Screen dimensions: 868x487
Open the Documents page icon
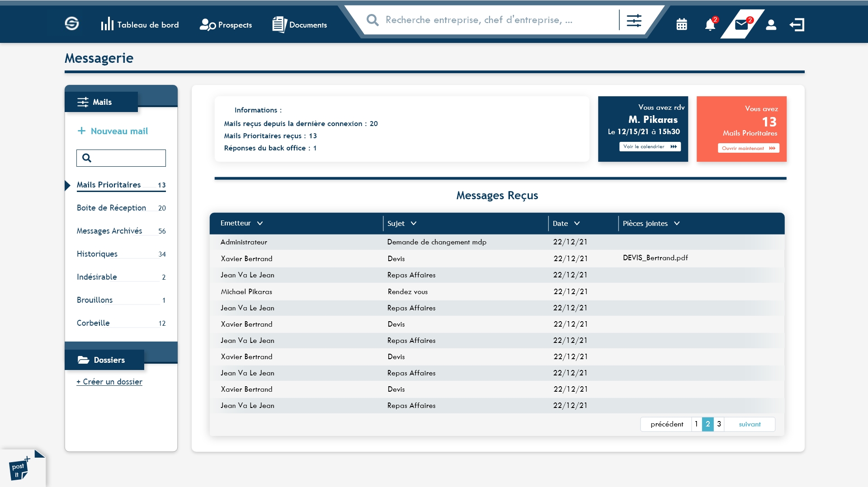coord(279,24)
